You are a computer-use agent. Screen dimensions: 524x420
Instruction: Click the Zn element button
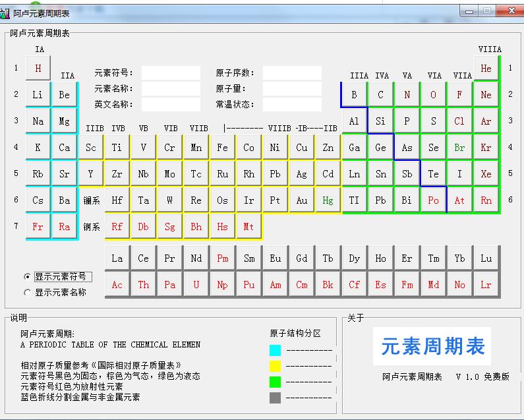tap(328, 148)
